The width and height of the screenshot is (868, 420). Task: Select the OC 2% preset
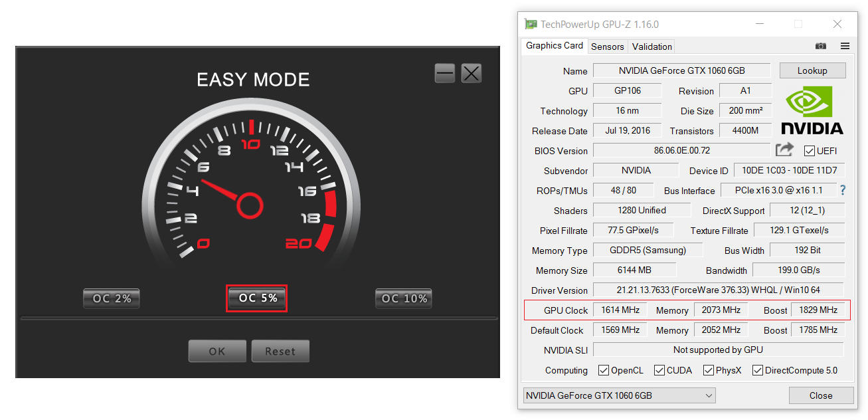tap(112, 299)
